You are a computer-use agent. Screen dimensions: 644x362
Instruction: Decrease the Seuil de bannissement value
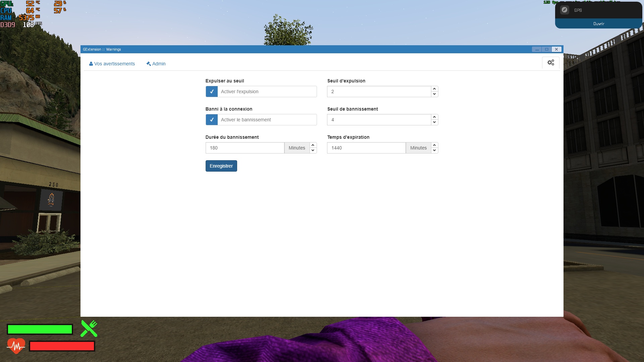434,122
